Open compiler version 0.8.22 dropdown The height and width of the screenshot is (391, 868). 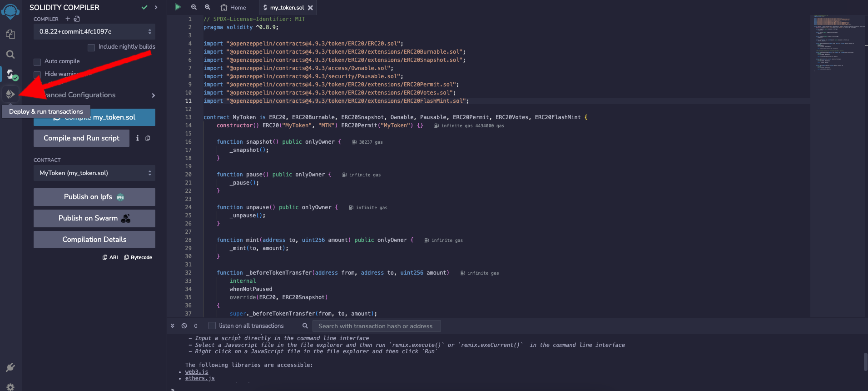(x=94, y=31)
